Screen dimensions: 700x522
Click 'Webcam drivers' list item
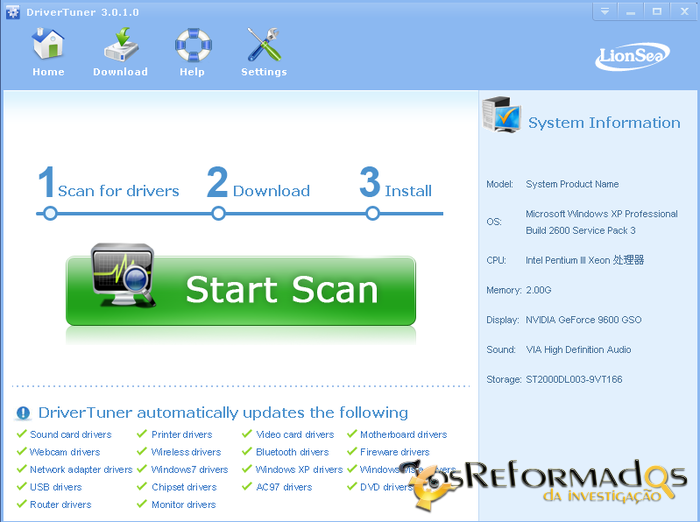65,452
